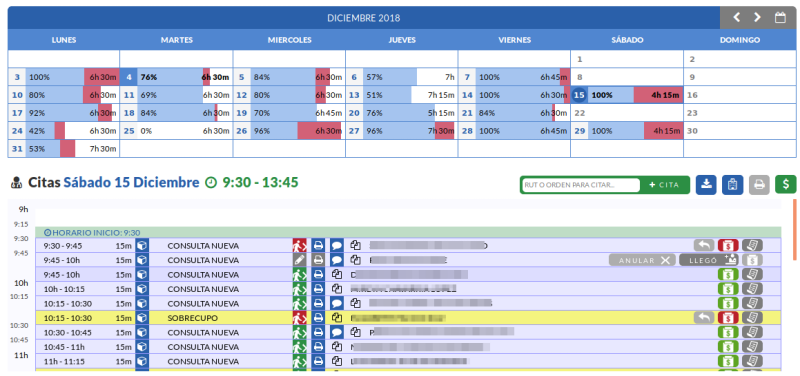The height and width of the screenshot is (376, 800).
Task: Click the LLEGÓ button
Action: tap(709, 260)
